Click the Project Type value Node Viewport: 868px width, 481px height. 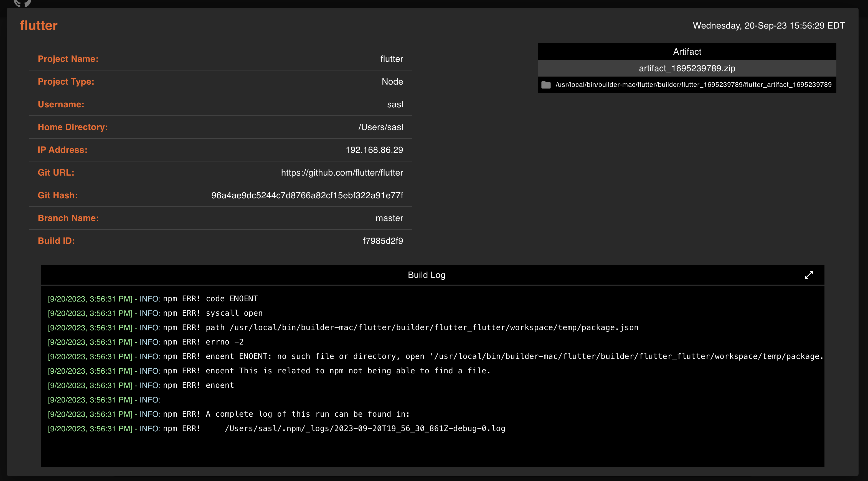point(392,82)
